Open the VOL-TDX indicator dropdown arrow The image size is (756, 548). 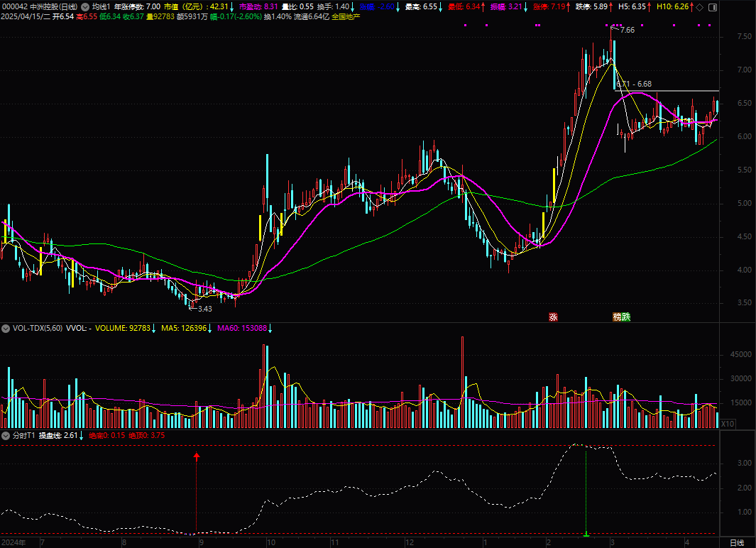pyautogui.click(x=6, y=329)
